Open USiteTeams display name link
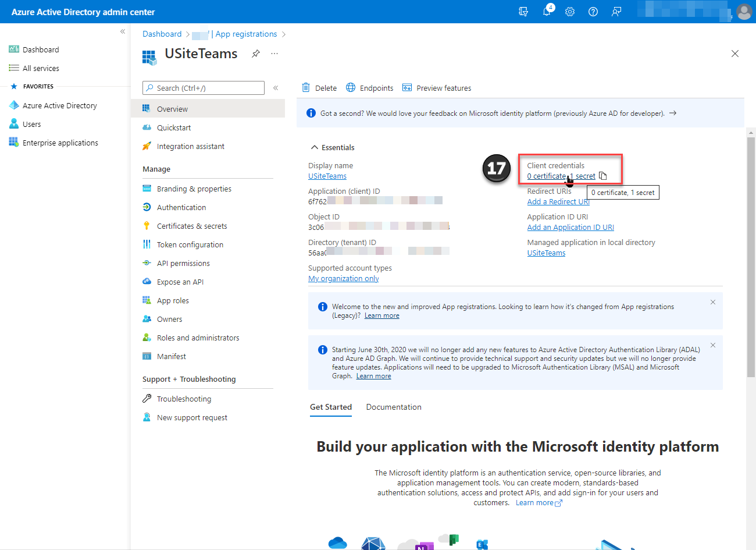The height and width of the screenshot is (550, 756). 327,176
